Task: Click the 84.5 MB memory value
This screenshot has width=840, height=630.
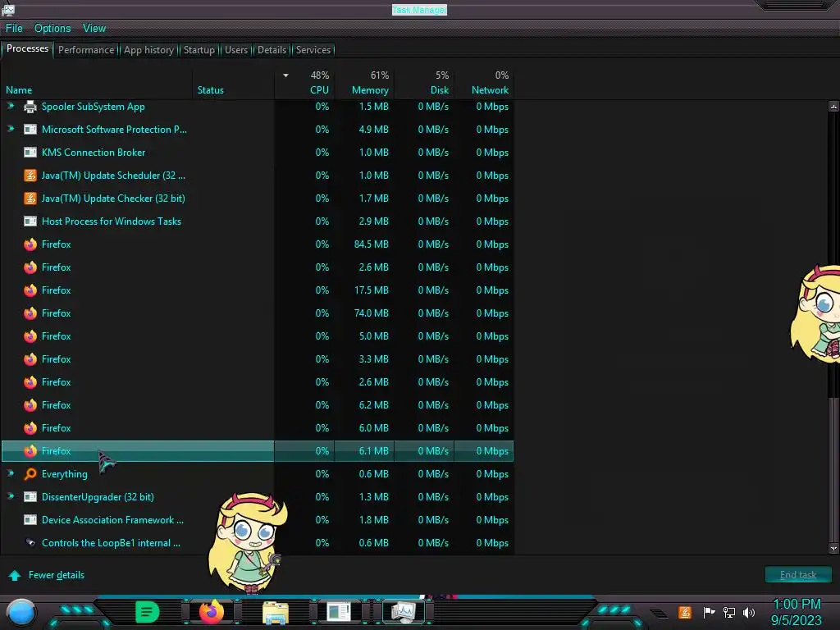Action: click(x=372, y=244)
